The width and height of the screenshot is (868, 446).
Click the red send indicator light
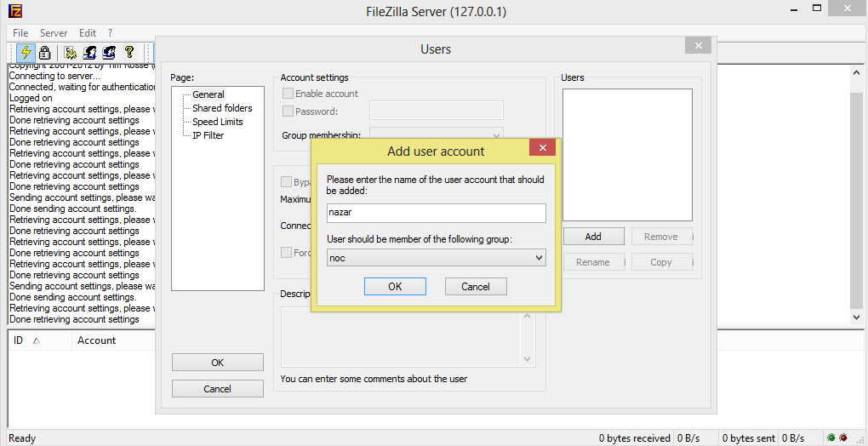click(843, 437)
